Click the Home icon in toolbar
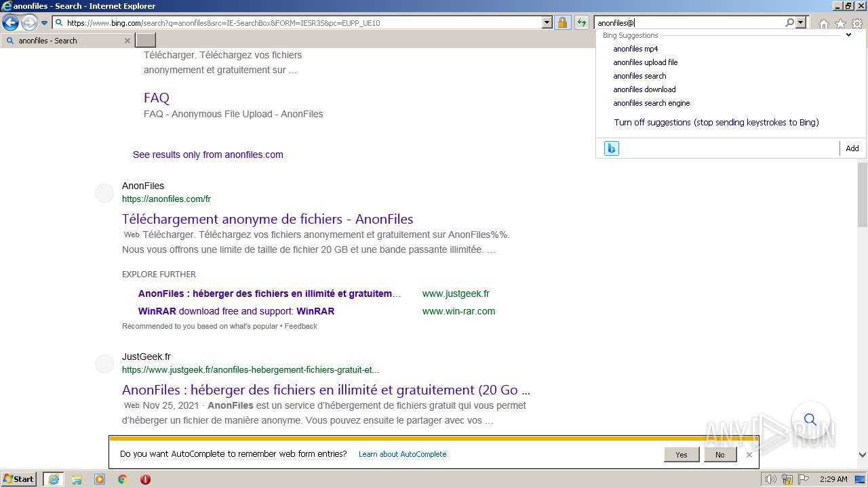 tap(823, 23)
